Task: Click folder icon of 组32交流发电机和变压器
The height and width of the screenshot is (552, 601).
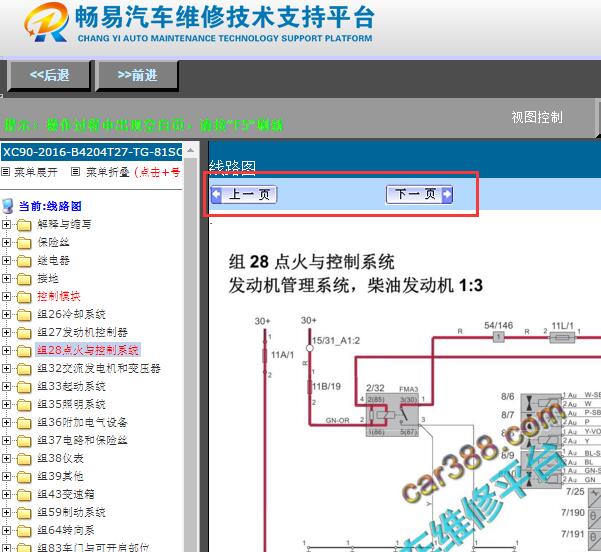Action: (24, 369)
